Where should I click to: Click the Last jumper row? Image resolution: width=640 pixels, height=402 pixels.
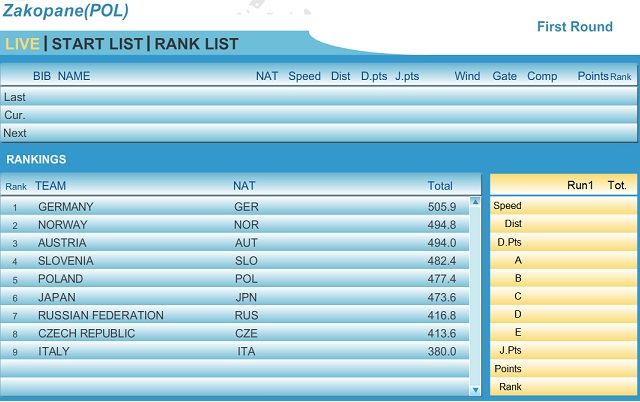(x=318, y=97)
